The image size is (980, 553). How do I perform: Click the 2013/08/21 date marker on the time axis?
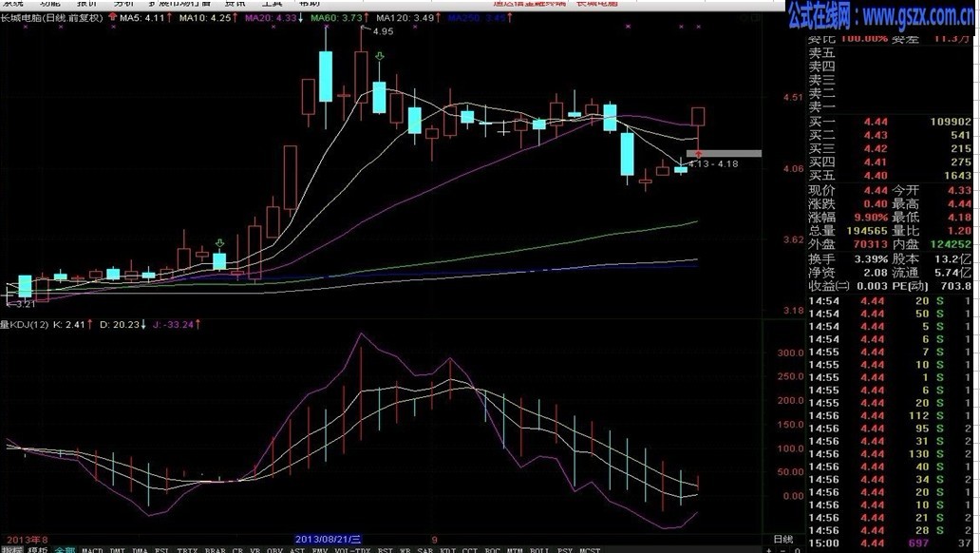pyautogui.click(x=329, y=540)
